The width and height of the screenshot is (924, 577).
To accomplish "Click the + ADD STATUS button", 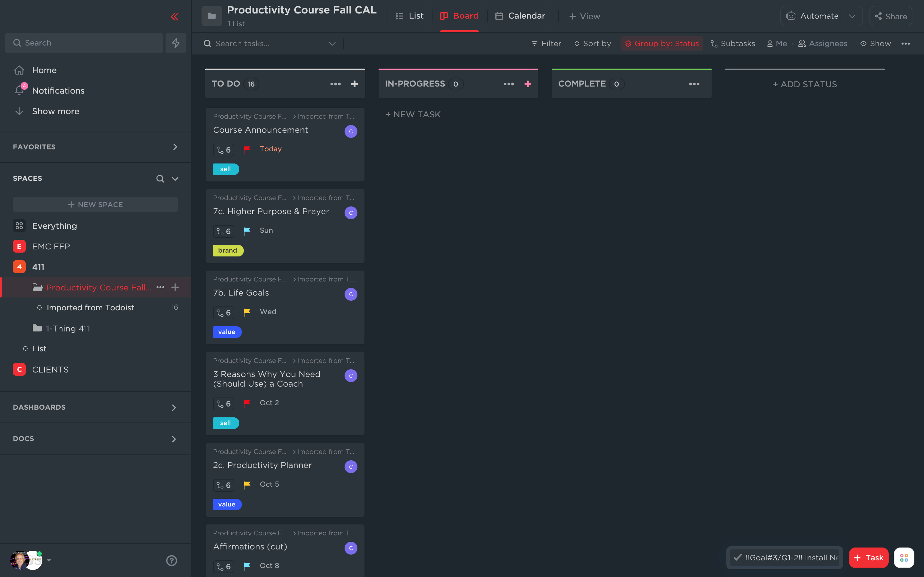I will pyautogui.click(x=805, y=84).
